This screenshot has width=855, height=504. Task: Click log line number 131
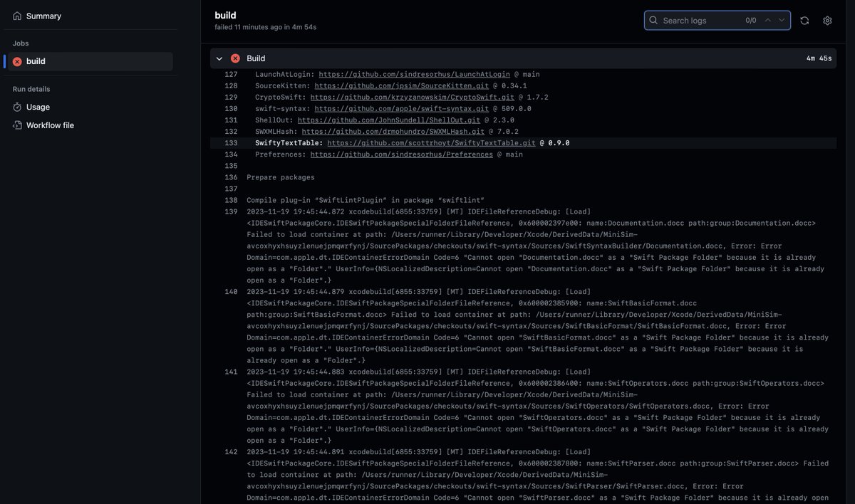click(231, 120)
